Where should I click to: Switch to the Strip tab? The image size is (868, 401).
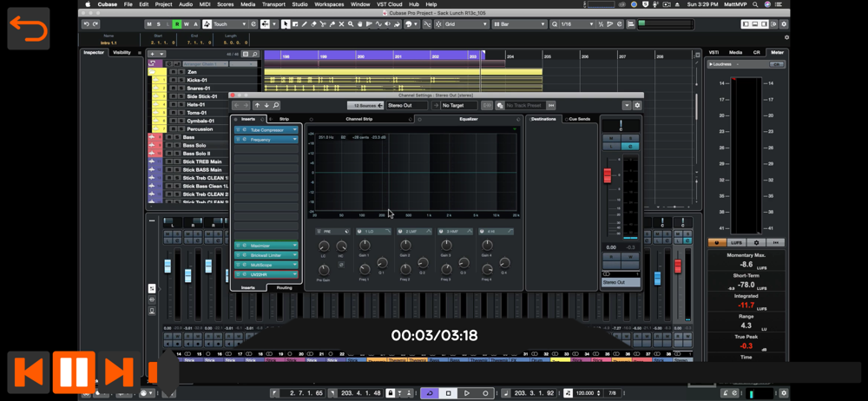pyautogui.click(x=284, y=119)
